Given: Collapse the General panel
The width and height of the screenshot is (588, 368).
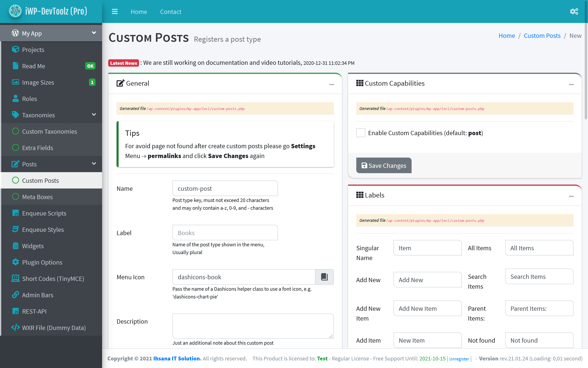Looking at the screenshot, I should pos(331,84).
